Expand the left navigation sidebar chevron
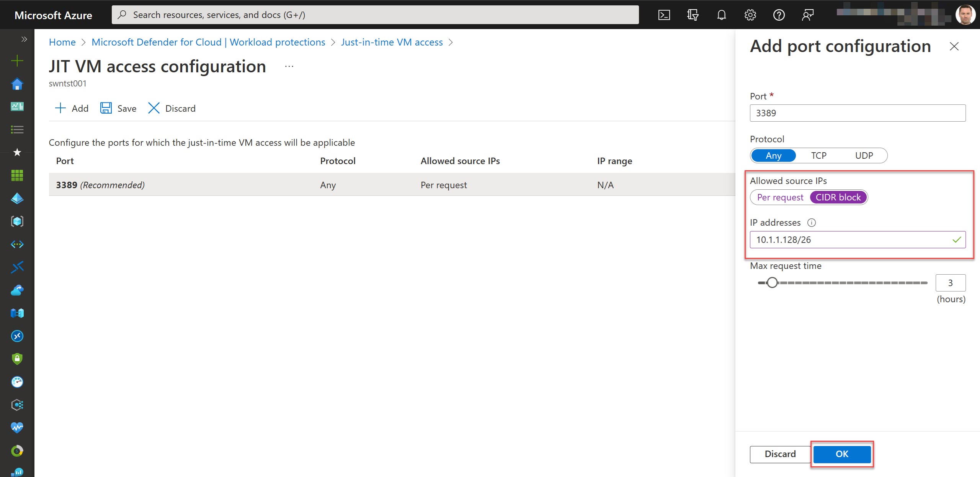This screenshot has height=477, width=980. pos(24,39)
